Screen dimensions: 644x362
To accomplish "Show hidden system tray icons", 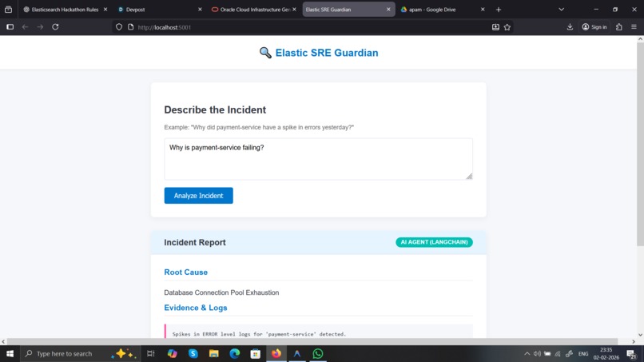I will point(527,354).
